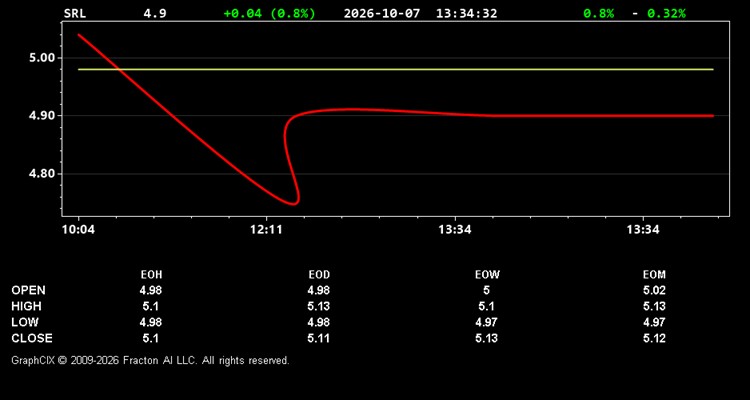This screenshot has height=400, width=750.
Task: Select the EOM HIGH value 5.13
Action: [x=654, y=306]
